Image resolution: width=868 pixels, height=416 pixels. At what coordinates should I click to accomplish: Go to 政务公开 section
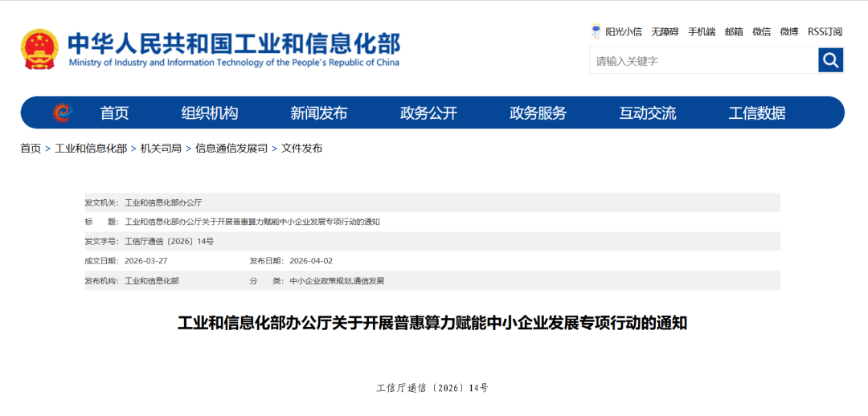coord(428,113)
